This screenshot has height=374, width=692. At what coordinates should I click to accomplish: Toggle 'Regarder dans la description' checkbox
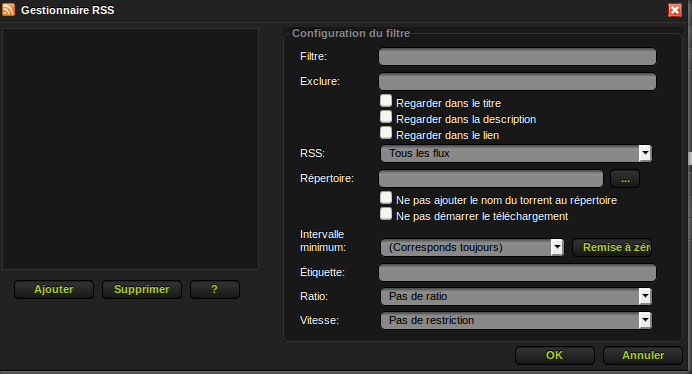pyautogui.click(x=386, y=117)
